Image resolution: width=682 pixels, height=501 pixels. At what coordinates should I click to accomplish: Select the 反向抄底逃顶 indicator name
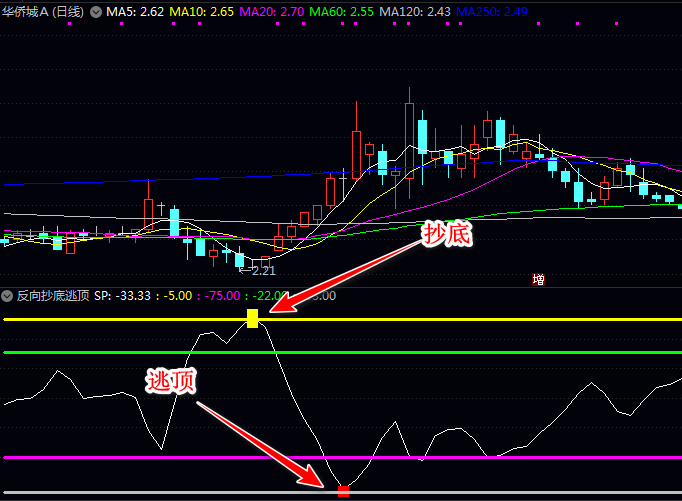(x=53, y=296)
